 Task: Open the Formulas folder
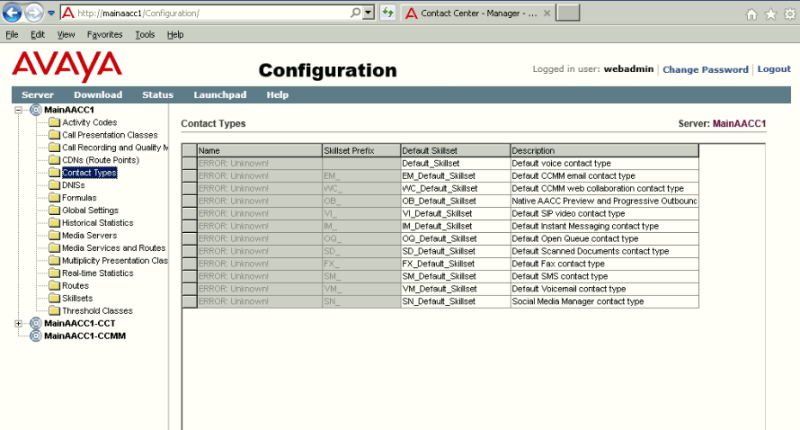[79, 198]
